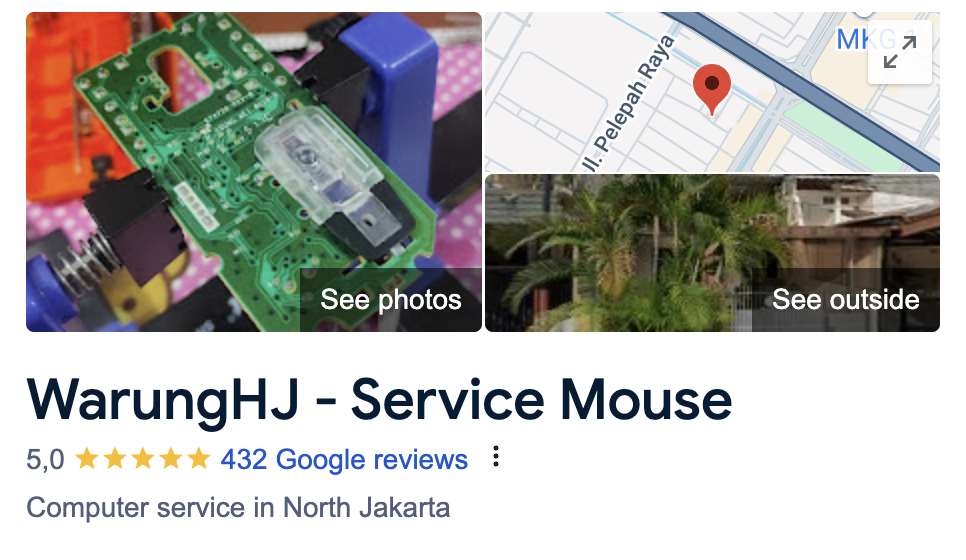The height and width of the screenshot is (560, 966).
Task: Select the WarungHJ - Service Mouse title
Action: pos(380,400)
